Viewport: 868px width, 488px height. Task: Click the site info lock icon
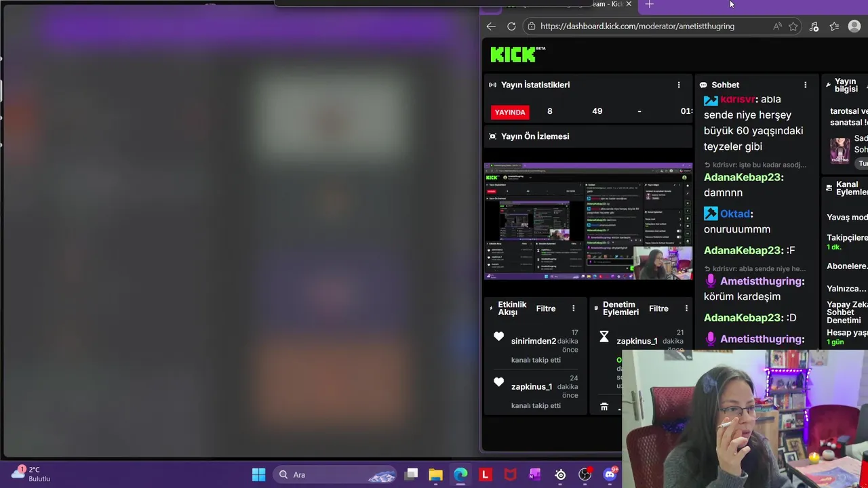tap(532, 26)
